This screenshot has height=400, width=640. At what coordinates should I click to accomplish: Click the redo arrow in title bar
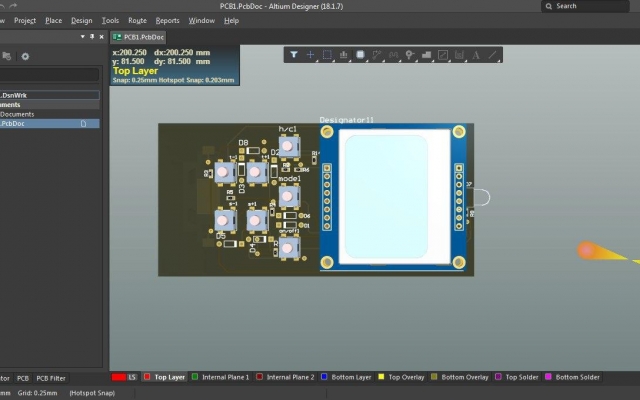point(13,6)
